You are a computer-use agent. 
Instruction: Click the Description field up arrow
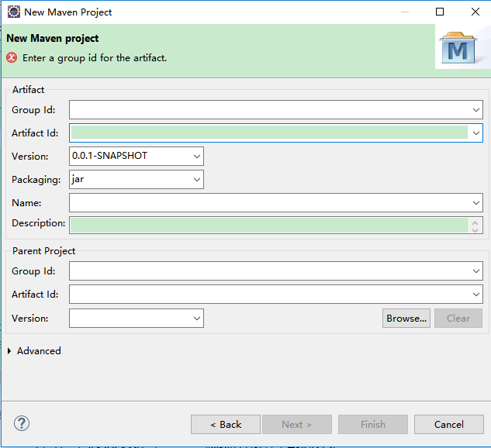475,222
